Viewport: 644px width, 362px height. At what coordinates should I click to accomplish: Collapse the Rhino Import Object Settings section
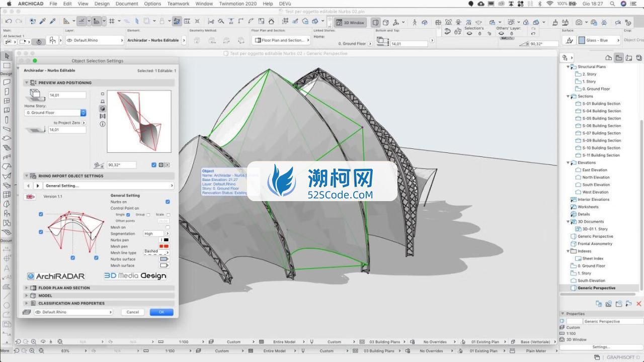tap(26, 176)
